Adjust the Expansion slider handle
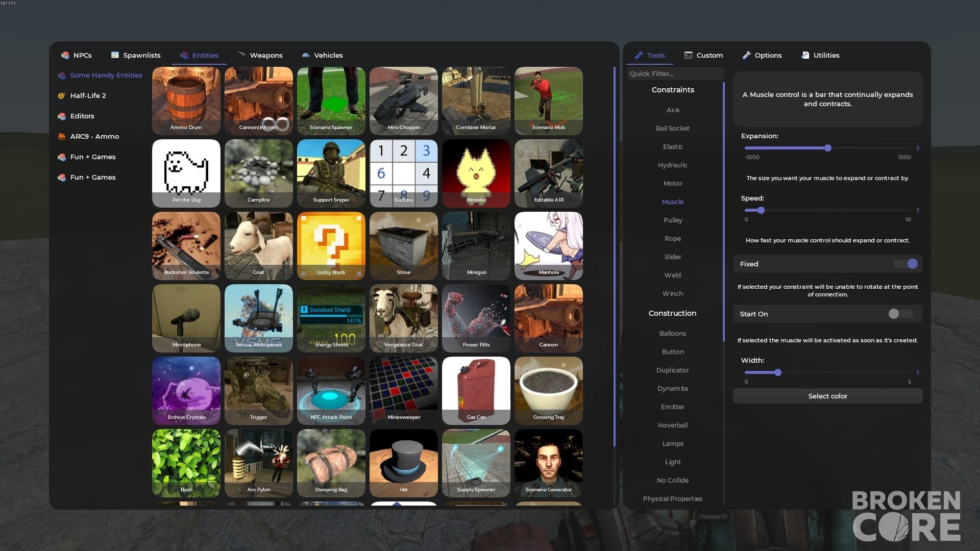This screenshot has height=551, width=980. pos(828,148)
